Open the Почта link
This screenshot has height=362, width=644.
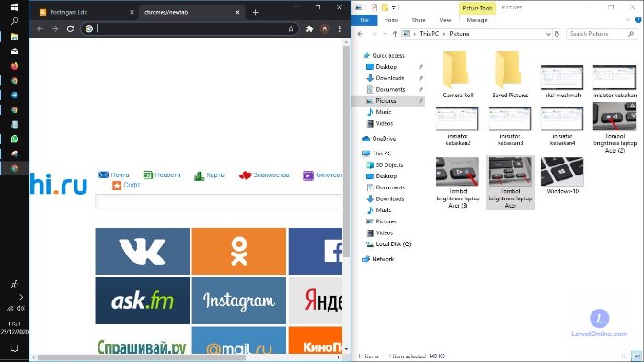(114, 175)
